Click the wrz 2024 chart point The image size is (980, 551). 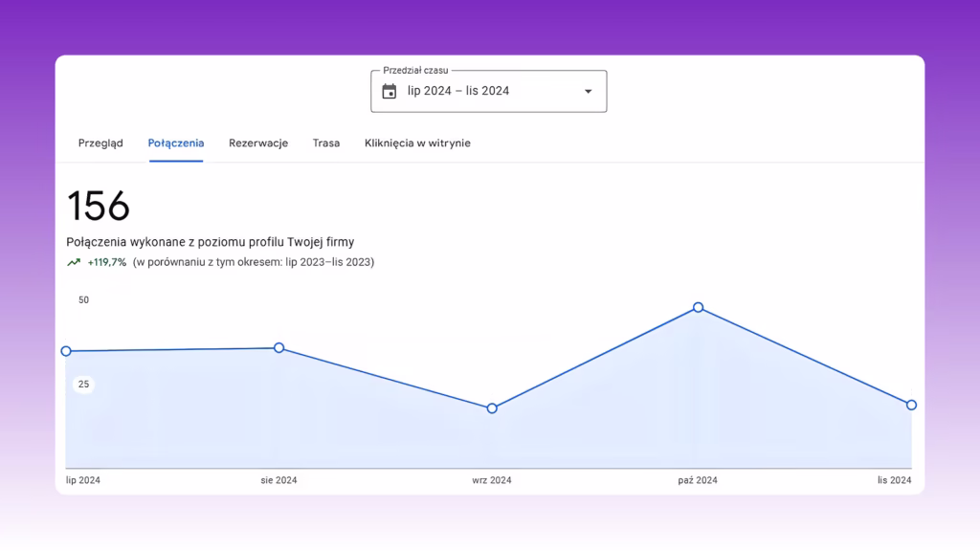[x=492, y=408]
